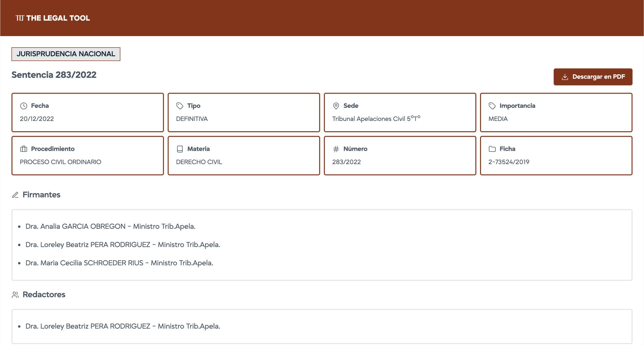644x345 pixels.
Task: Click the Firmantes section heading
Action: [x=41, y=195]
